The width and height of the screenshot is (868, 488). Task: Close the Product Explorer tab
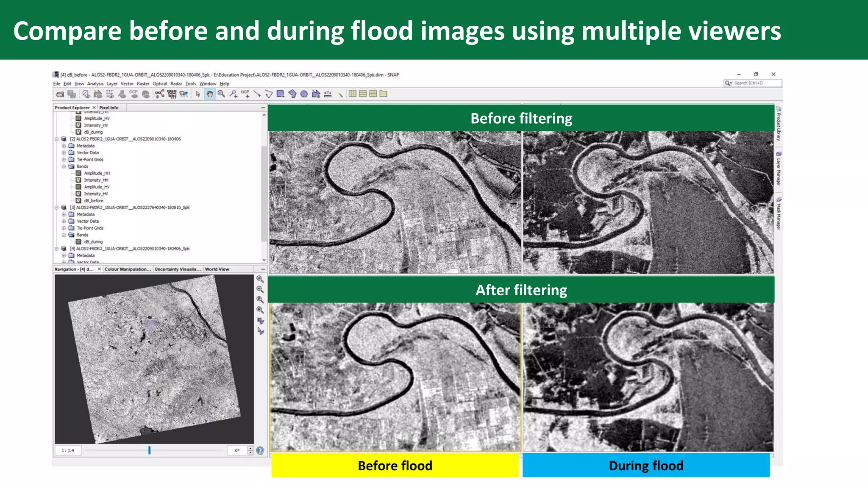pos(94,108)
